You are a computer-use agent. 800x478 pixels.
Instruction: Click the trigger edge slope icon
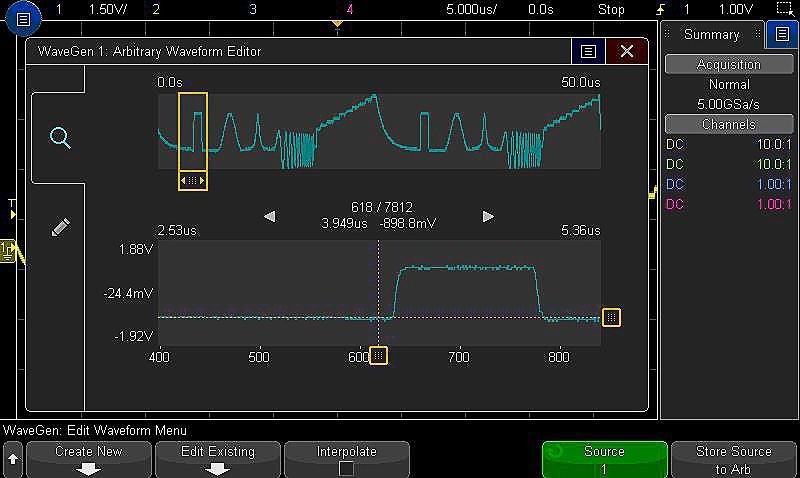[x=660, y=10]
